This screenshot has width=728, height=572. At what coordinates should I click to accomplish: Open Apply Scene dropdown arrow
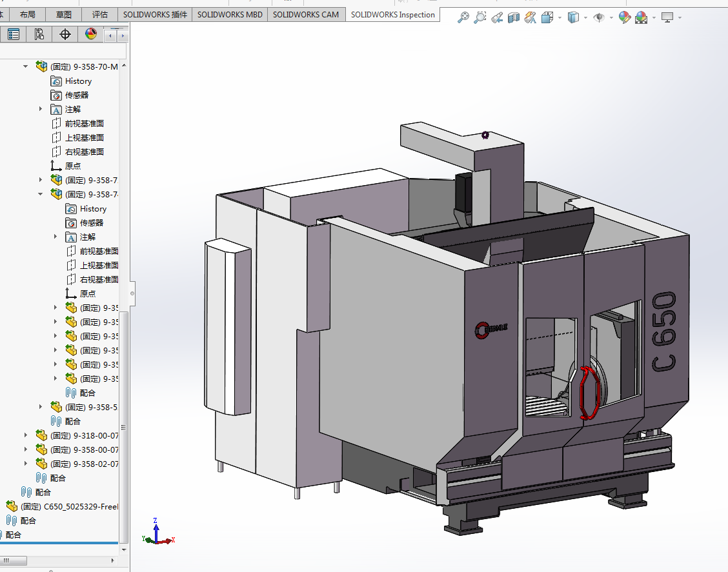point(654,17)
